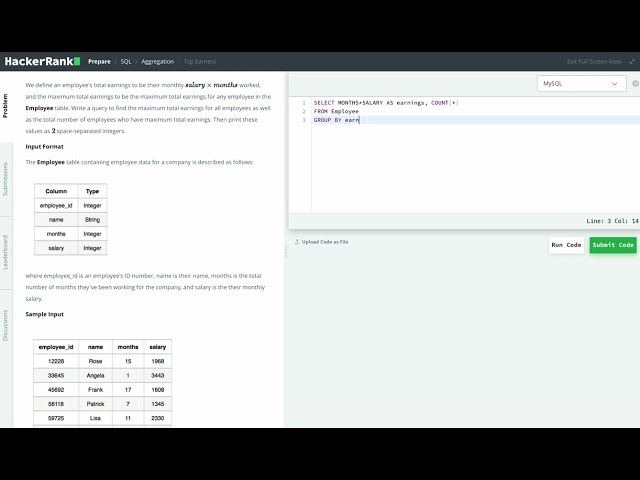
Task: Click the sample table salary header
Action: (158, 347)
